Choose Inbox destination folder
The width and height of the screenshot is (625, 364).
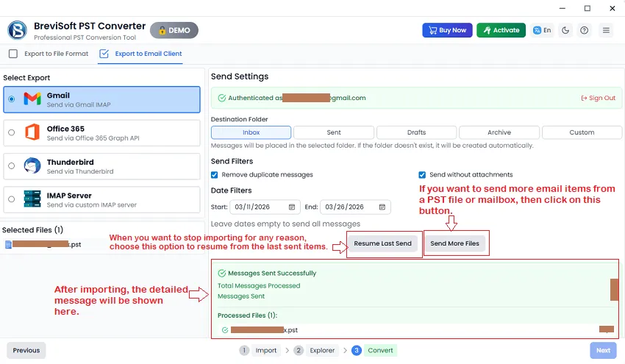251,132
